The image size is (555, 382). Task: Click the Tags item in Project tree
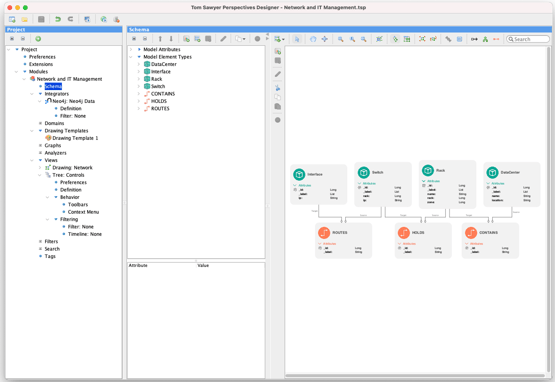[x=50, y=256]
